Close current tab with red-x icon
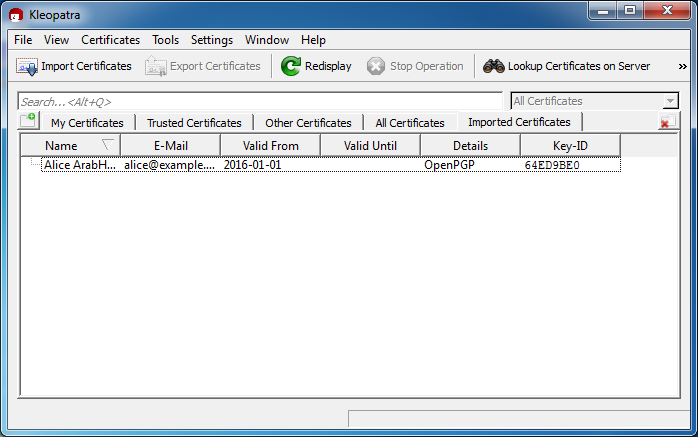The width and height of the screenshot is (698, 437). click(x=668, y=121)
